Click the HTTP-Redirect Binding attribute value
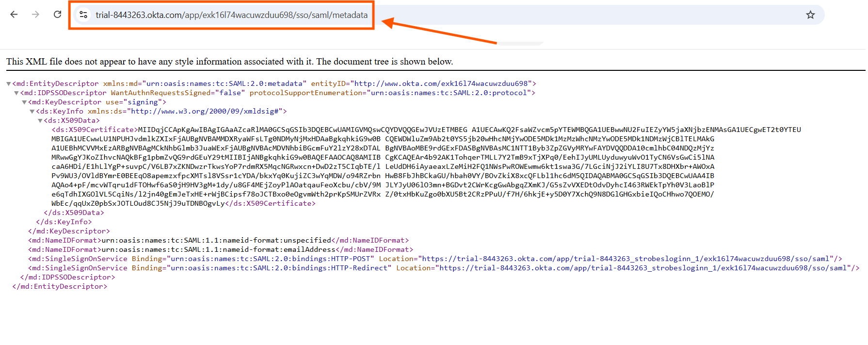This screenshot has height=345, width=868. click(x=279, y=268)
